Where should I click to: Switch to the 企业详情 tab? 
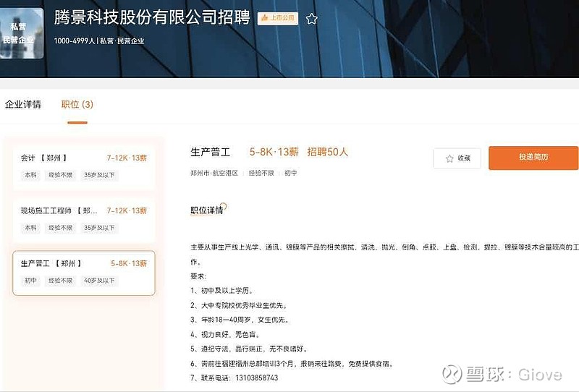[x=23, y=104]
